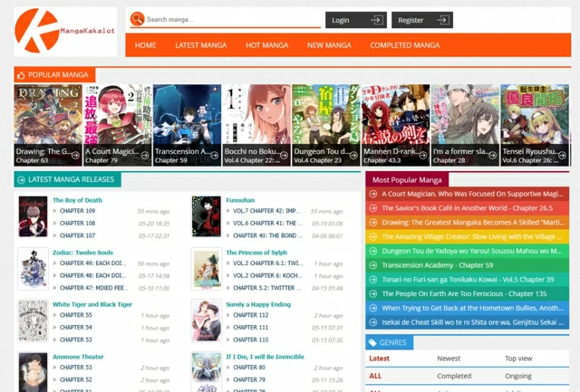Click the Search manga input field
The height and width of the screenshot is (392, 580).
[x=233, y=19]
